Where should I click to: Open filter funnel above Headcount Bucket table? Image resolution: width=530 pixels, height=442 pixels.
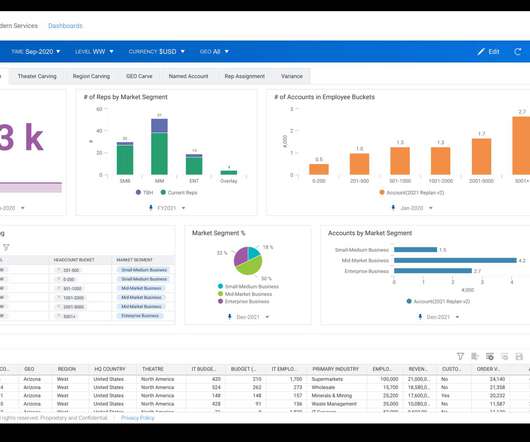[6, 247]
